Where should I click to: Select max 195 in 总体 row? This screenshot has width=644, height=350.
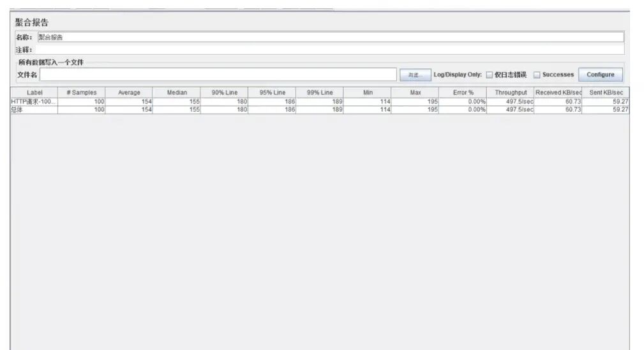click(x=415, y=110)
